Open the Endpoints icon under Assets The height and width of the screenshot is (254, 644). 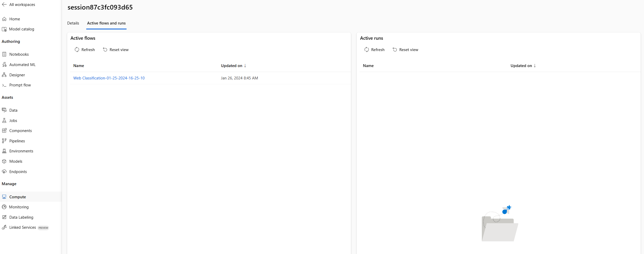tap(4, 171)
